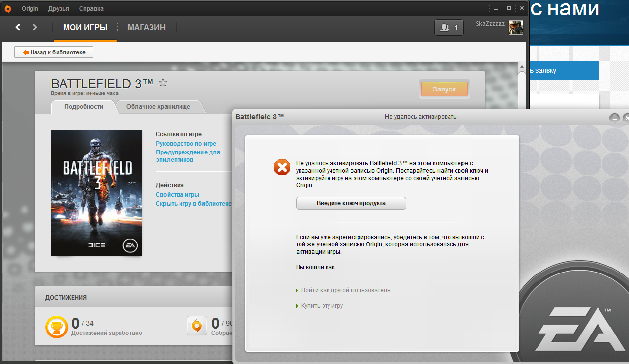The height and width of the screenshot is (364, 629).
Task: Click the red error icon in dialog
Action: pyautogui.click(x=282, y=167)
